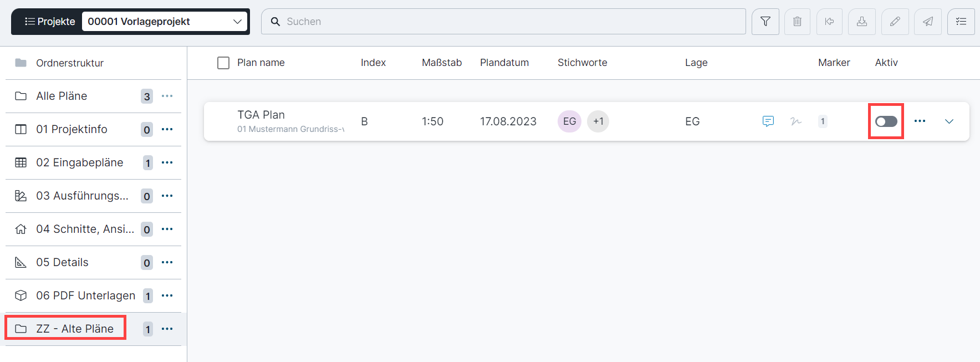Viewport: 980px width, 362px height.
Task: Select the 03 Ausführungs... folder
Action: tap(93, 196)
